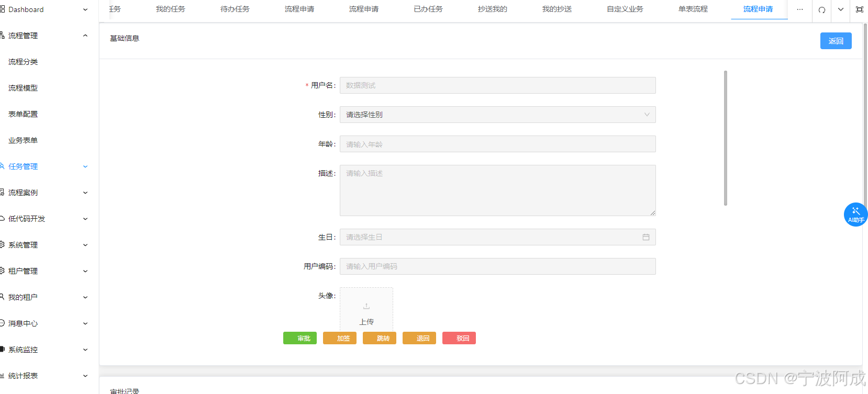
Task: Switch to the 单表流程 tab
Action: tap(693, 9)
